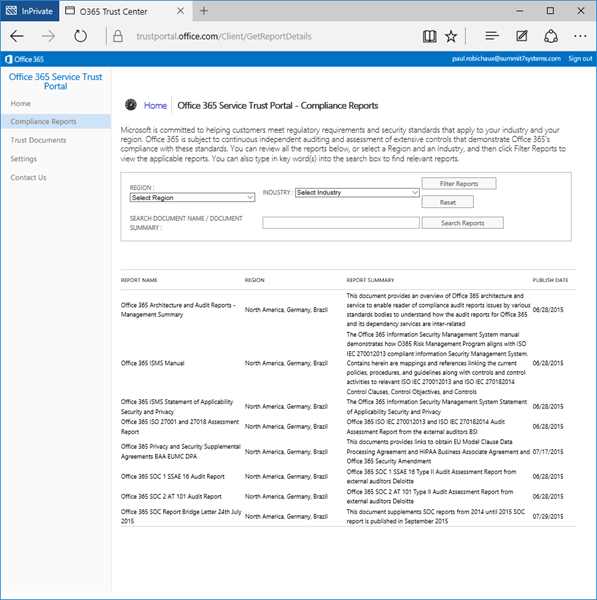Focus the search document name field
This screenshot has width=597, height=600.
[341, 223]
